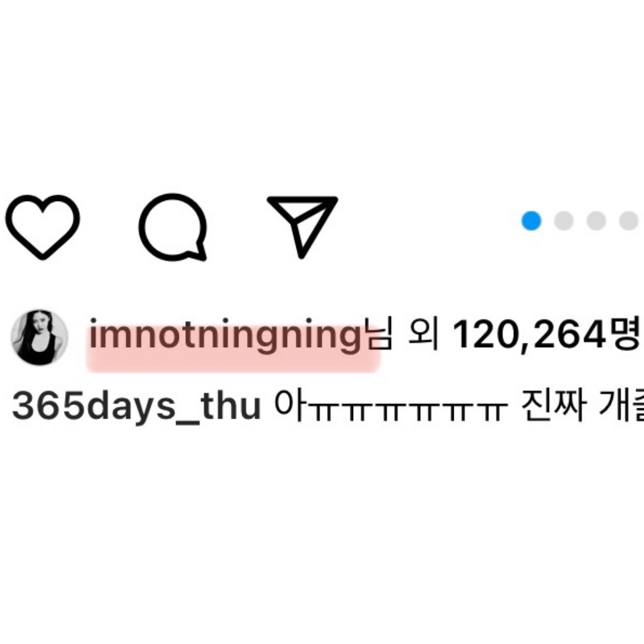This screenshot has width=644, height=644.
Task: Like the post with the heart icon
Action: 42,227
